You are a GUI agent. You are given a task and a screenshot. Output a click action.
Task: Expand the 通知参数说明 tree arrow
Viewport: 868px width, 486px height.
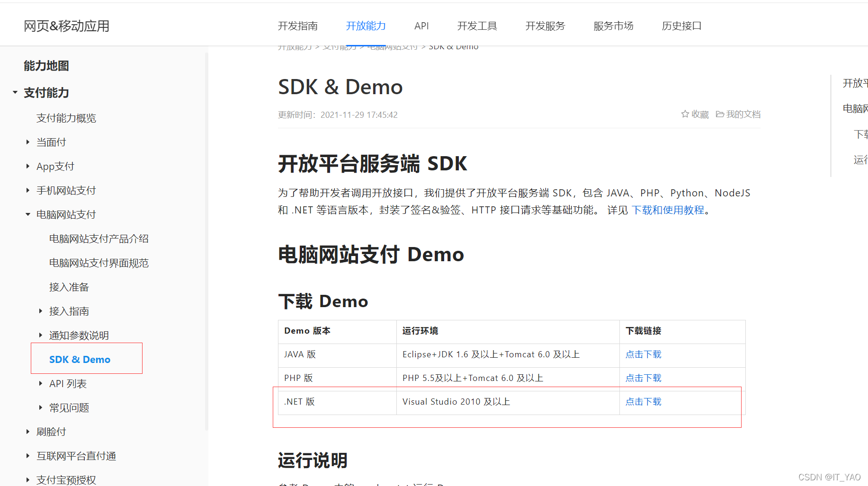[41, 335]
